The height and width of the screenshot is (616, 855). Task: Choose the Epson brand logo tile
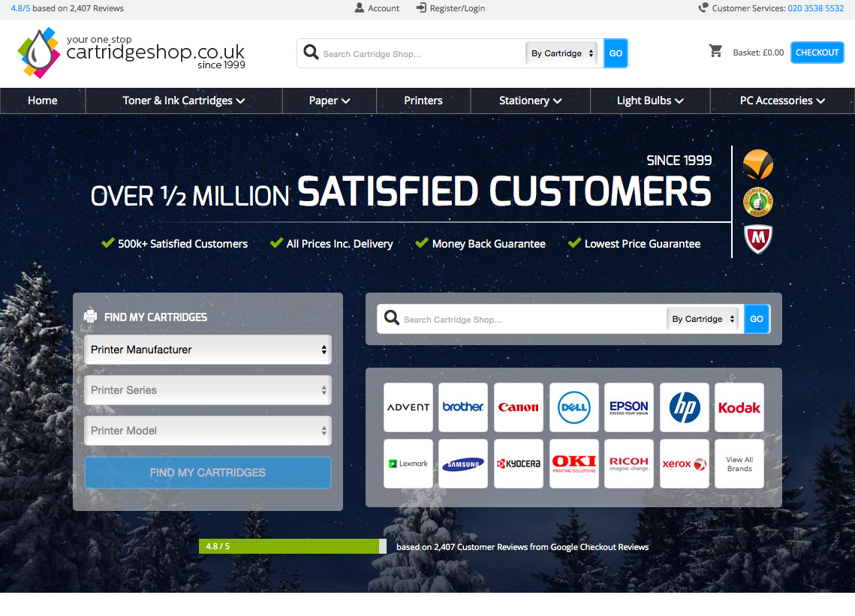(629, 407)
